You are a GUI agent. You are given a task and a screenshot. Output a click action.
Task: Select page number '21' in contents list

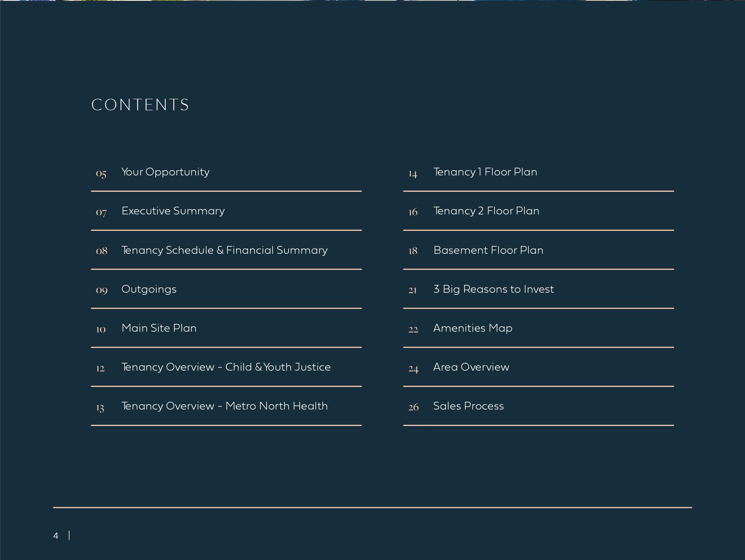(412, 290)
